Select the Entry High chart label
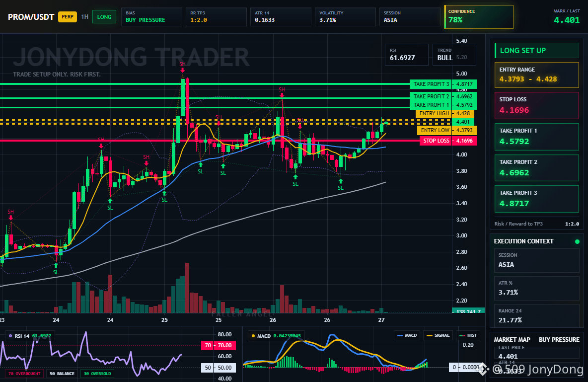This screenshot has width=588, height=382. [434, 113]
